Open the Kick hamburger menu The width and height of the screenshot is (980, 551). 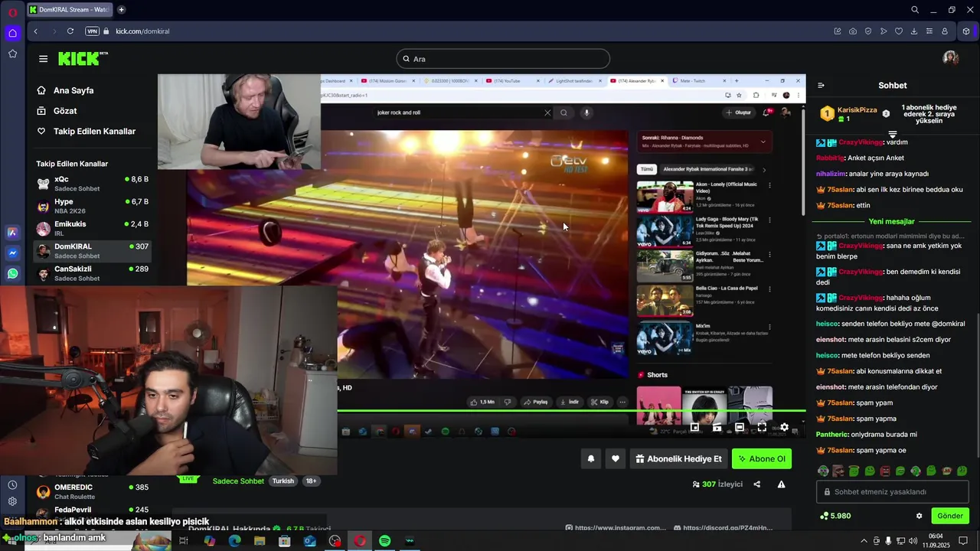click(43, 59)
